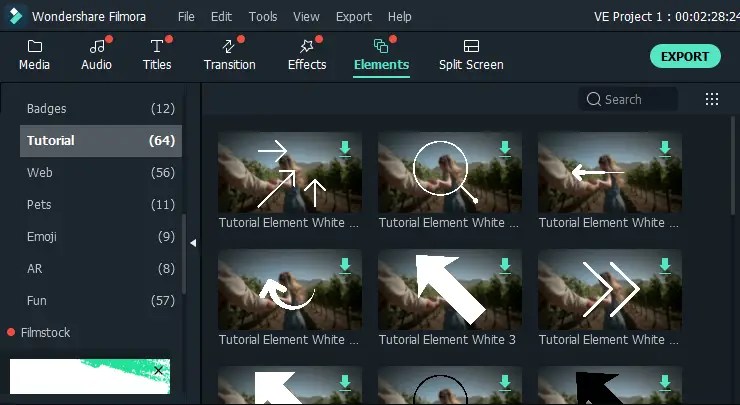Select the double chevron tutorial element thumbnail
The width and height of the screenshot is (740, 405).
[610, 289]
